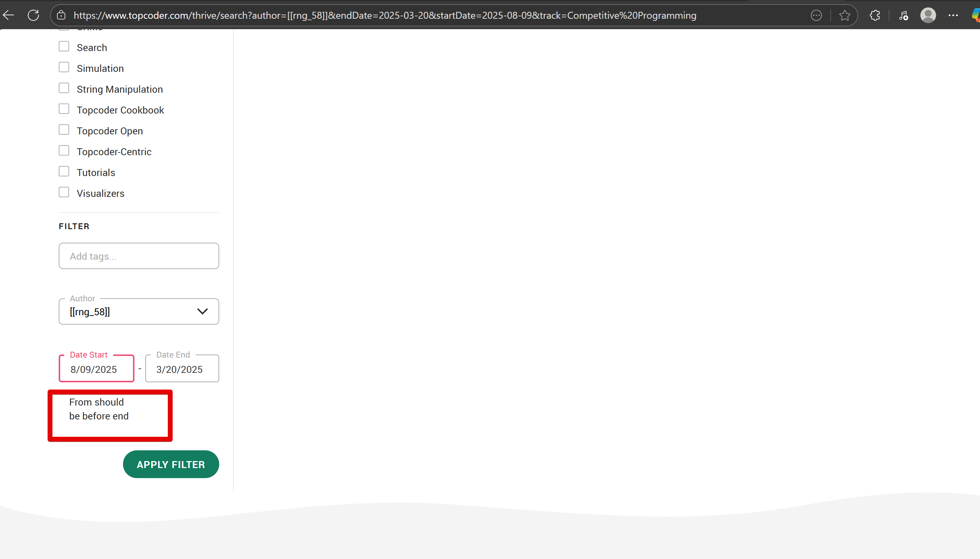Screen dimensions: 980x559
Task: Check the String Manipulation checkbox
Action: point(64,88)
